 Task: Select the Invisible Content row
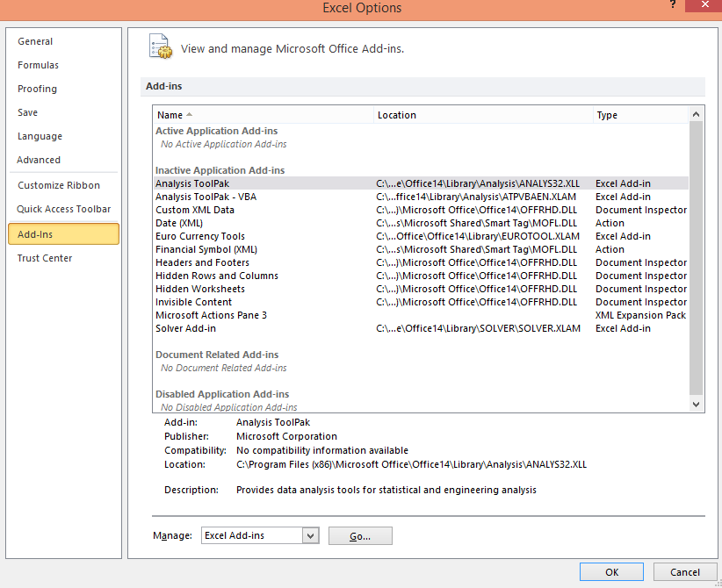pyautogui.click(x=421, y=302)
